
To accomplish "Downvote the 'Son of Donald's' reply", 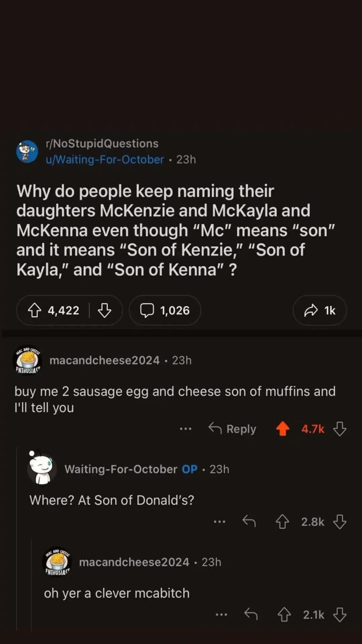I will [340, 522].
